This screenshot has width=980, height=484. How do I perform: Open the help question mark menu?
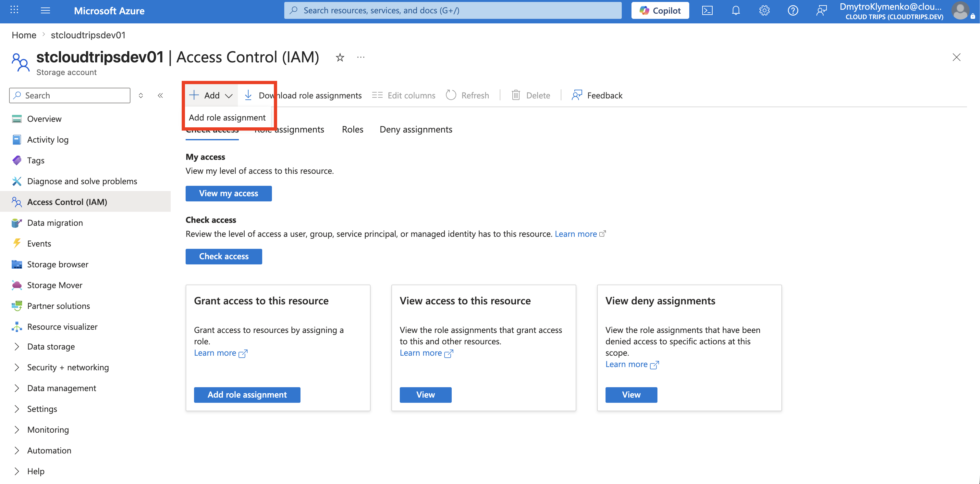(x=793, y=10)
